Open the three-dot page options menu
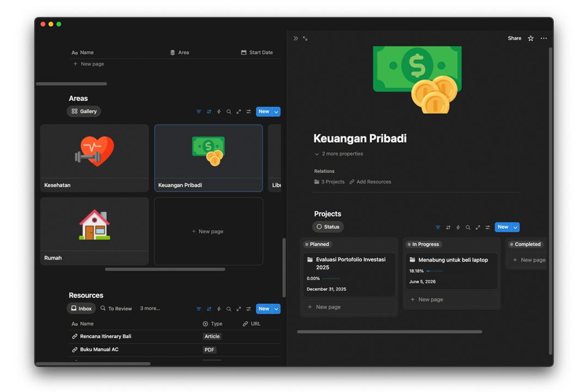This screenshot has height=392, width=588. (543, 39)
